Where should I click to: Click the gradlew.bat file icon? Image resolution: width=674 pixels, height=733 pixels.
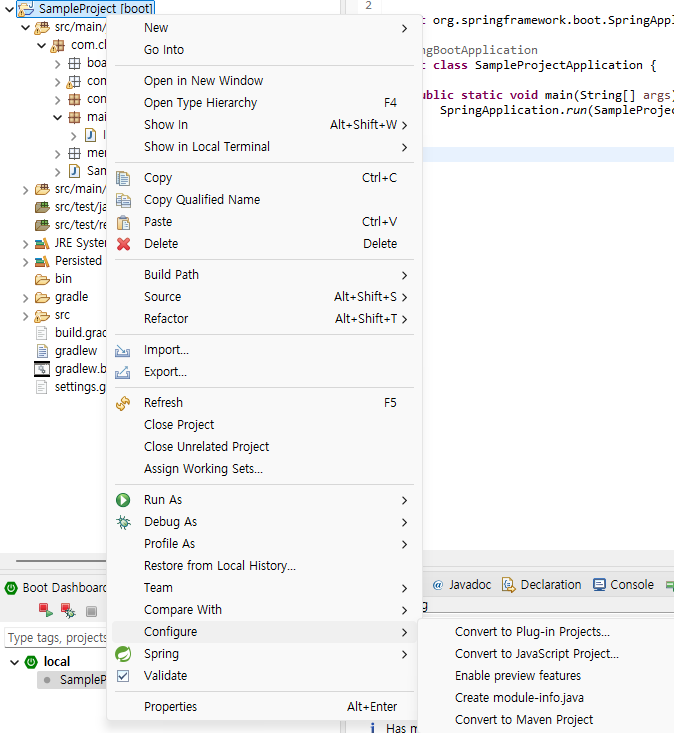point(42,369)
